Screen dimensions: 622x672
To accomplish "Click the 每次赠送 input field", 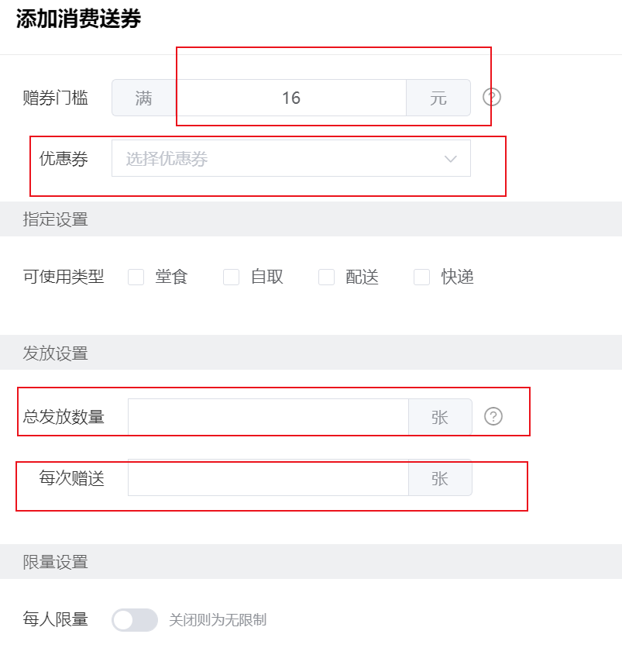I will click(x=268, y=478).
